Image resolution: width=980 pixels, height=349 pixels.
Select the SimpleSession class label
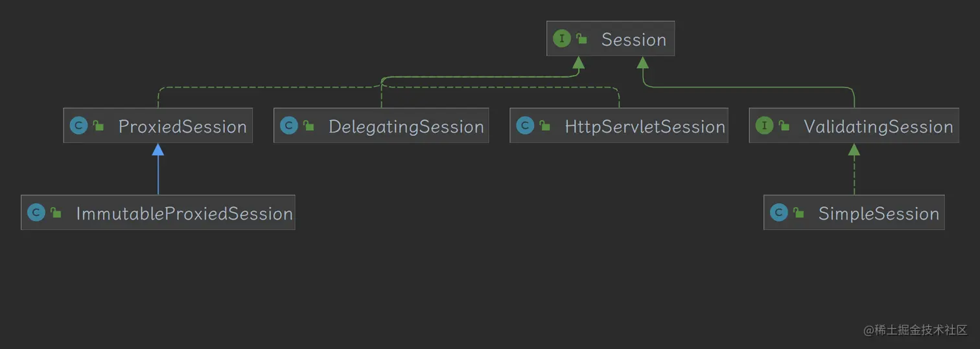[x=879, y=213]
